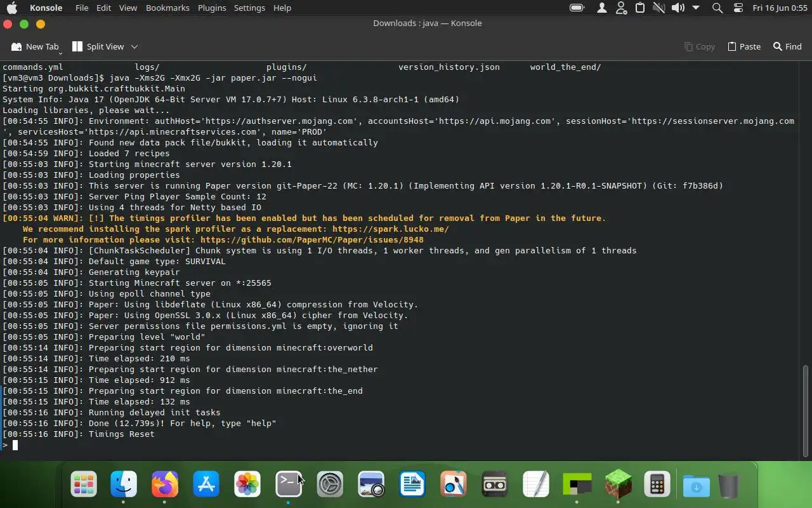Open Launchpad from the dock
The height and width of the screenshot is (508, 812).
(x=83, y=485)
